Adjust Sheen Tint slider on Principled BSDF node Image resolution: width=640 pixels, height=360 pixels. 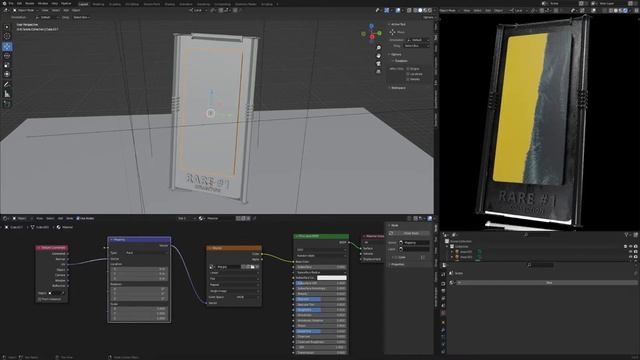click(321, 331)
